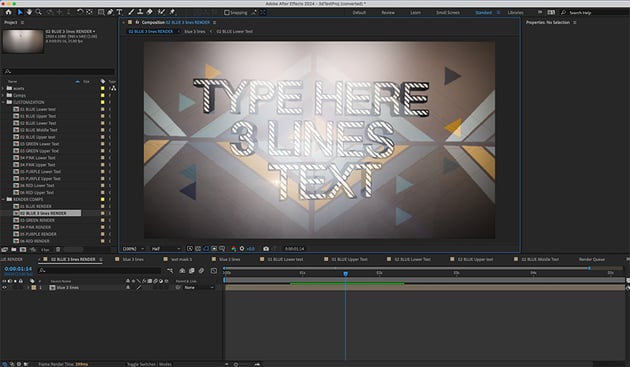Click the yellow label swatch of assets folder
630x367 pixels.
coord(102,88)
